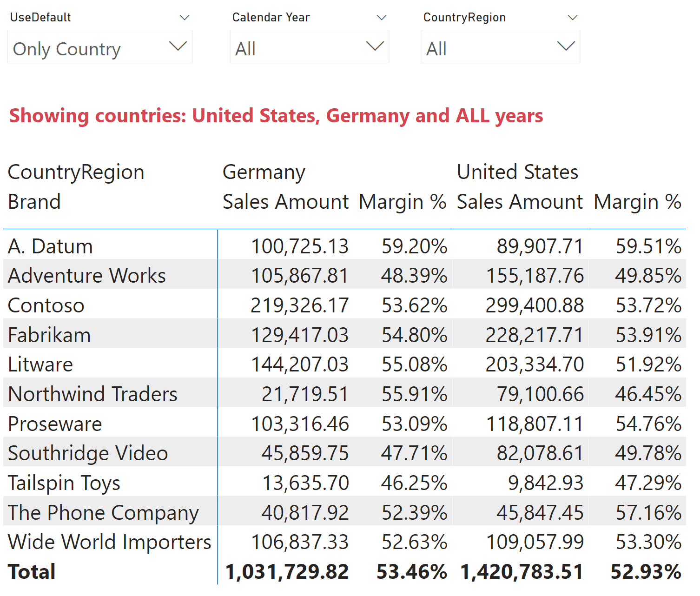The height and width of the screenshot is (596, 700).
Task: Select the United States column header
Action: pyautogui.click(x=517, y=172)
